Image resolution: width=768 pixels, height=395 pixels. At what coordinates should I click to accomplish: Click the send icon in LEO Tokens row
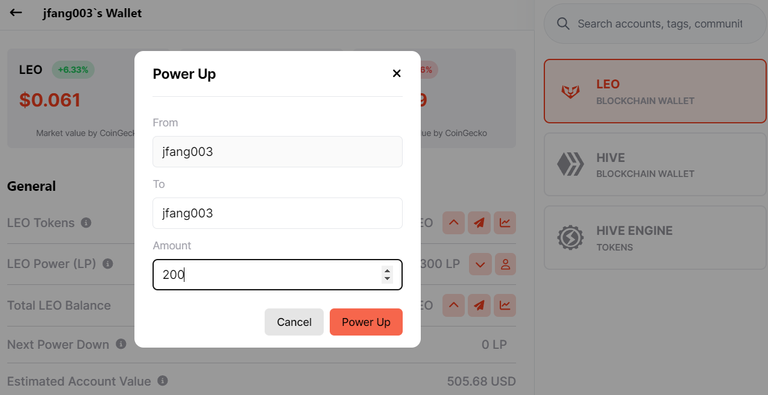tap(479, 223)
